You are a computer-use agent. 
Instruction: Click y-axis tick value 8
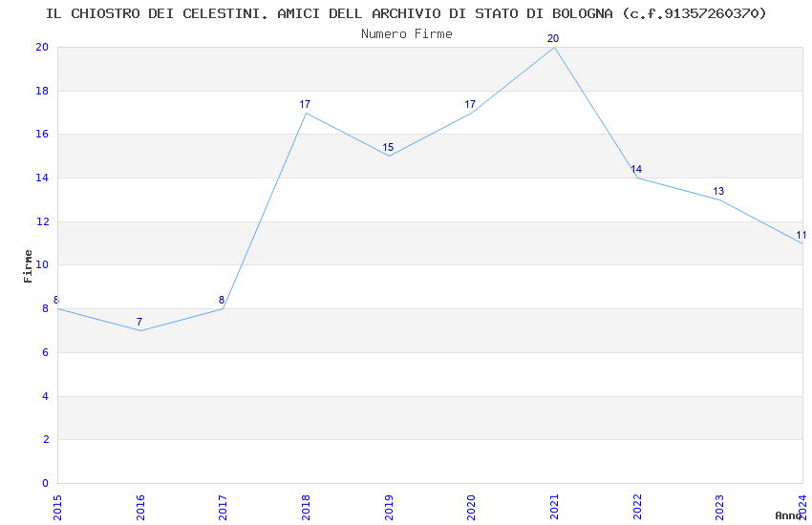point(46,308)
